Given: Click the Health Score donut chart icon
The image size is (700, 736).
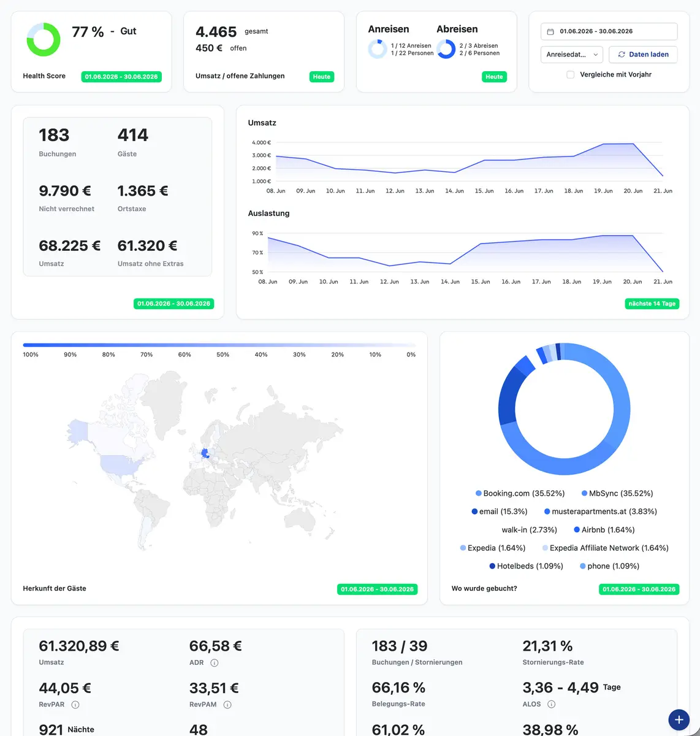Looking at the screenshot, I should [44, 39].
